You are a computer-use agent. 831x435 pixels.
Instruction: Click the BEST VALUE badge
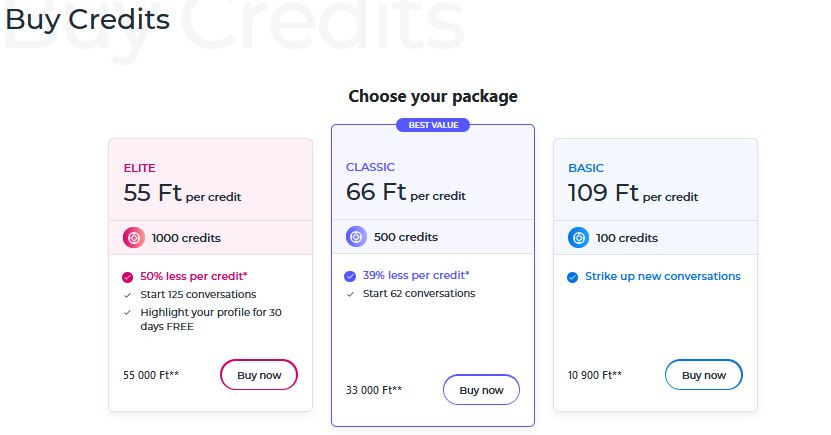click(433, 125)
